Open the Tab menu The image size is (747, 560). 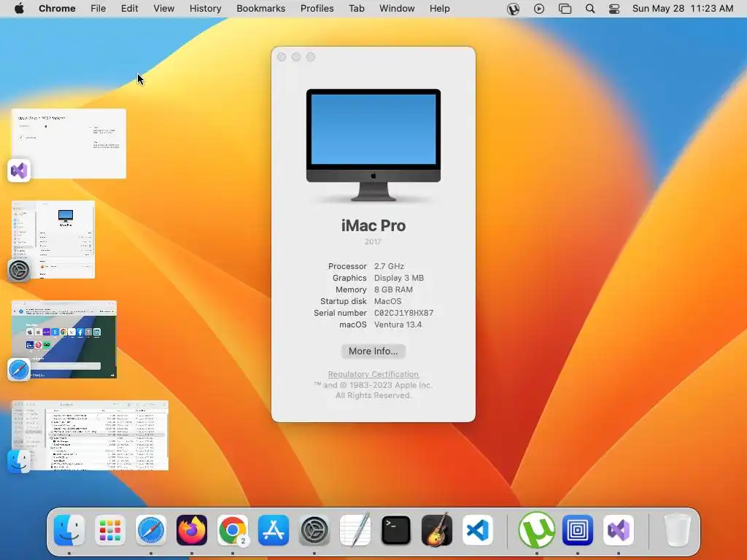tap(356, 9)
